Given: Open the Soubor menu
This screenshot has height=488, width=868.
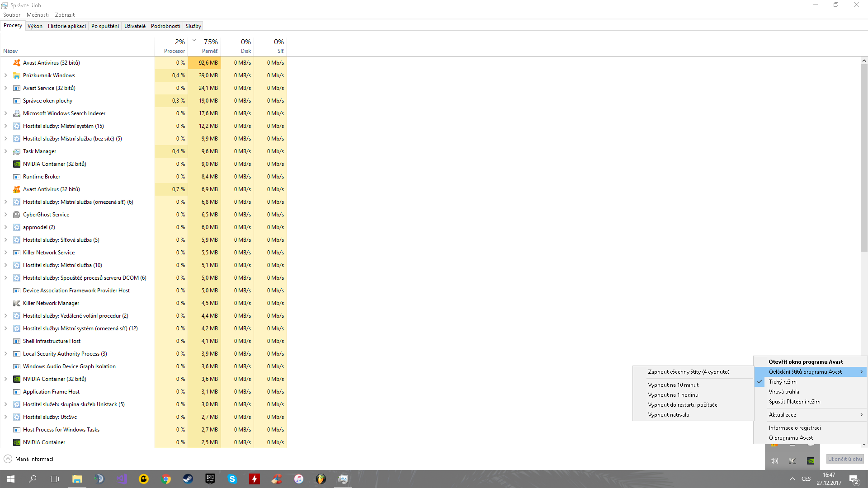Looking at the screenshot, I should [x=12, y=15].
